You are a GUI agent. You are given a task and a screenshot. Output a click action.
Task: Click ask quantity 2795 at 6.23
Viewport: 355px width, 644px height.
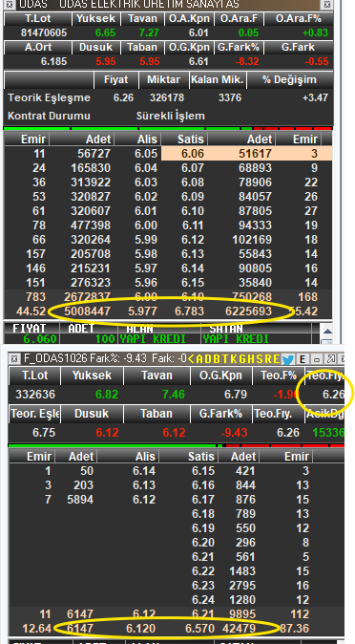tap(242, 586)
